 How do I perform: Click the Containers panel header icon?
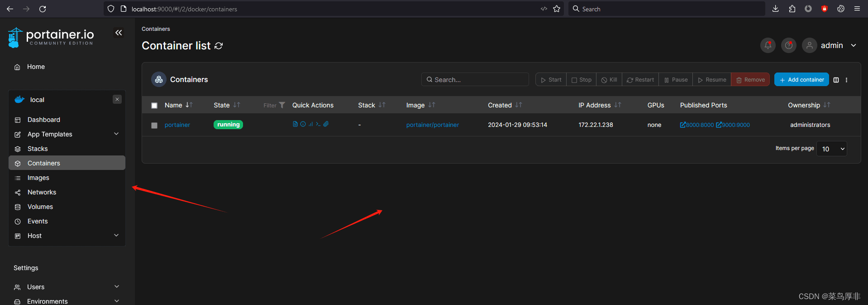159,79
